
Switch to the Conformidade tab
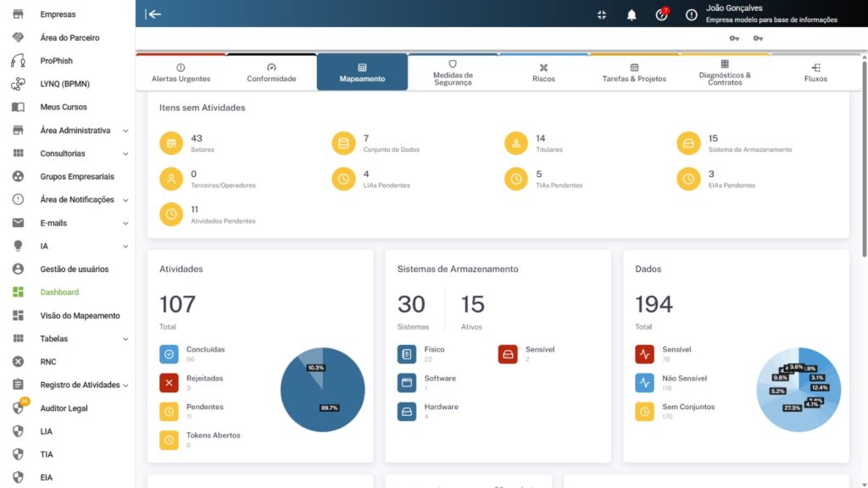(271, 73)
